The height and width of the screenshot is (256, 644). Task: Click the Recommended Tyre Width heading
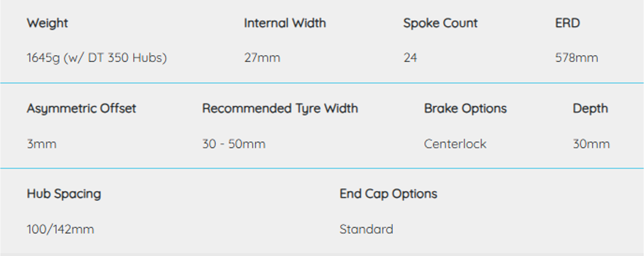pyautogui.click(x=280, y=109)
